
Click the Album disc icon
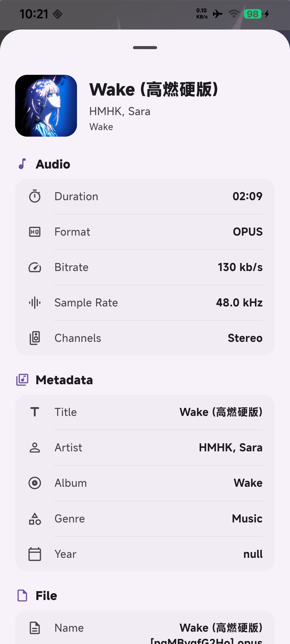pos(35,483)
